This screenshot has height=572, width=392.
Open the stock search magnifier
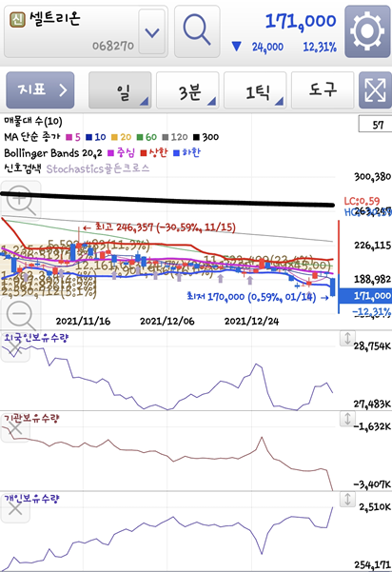(197, 31)
